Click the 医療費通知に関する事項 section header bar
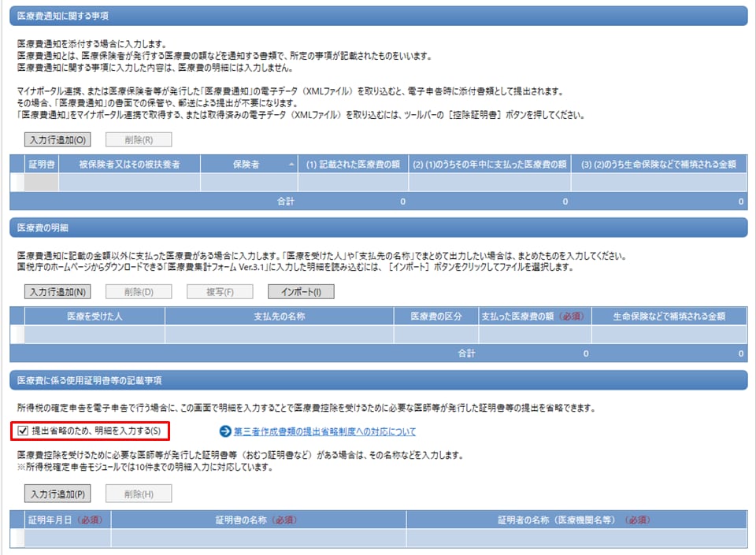The image size is (756, 555). coord(378,15)
